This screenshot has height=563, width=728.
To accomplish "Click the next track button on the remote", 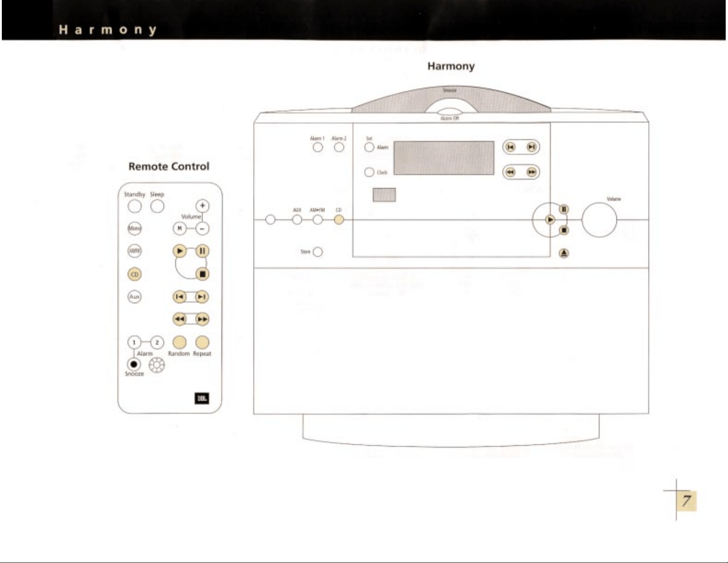I will 202,296.
